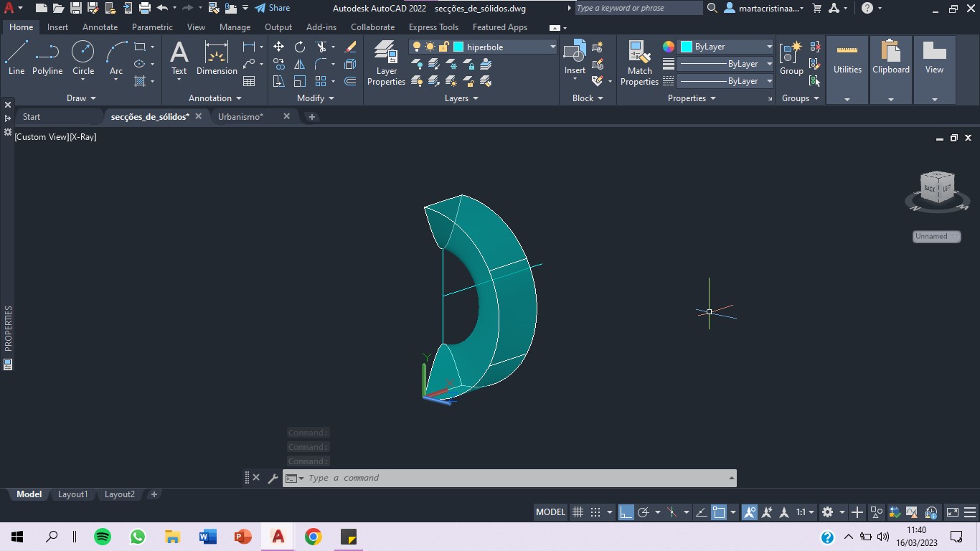The width and height of the screenshot is (980, 551).
Task: Select the Explode tool
Action: click(350, 64)
